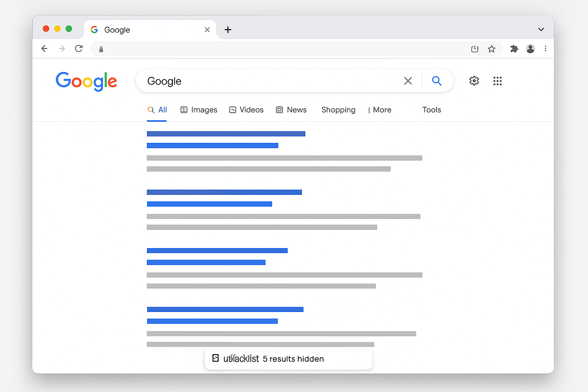Open the tab search chevron

tap(541, 29)
